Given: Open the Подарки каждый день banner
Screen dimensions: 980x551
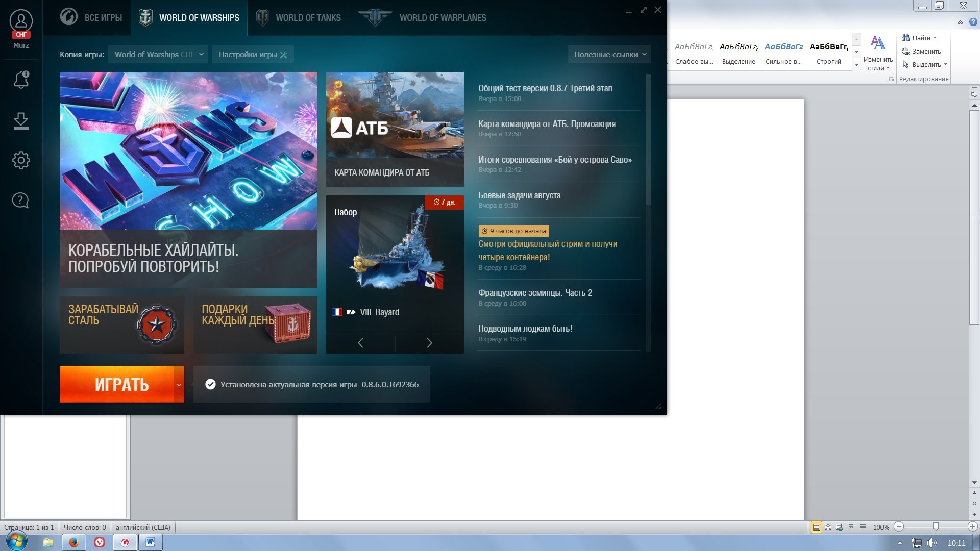Looking at the screenshot, I should (255, 324).
